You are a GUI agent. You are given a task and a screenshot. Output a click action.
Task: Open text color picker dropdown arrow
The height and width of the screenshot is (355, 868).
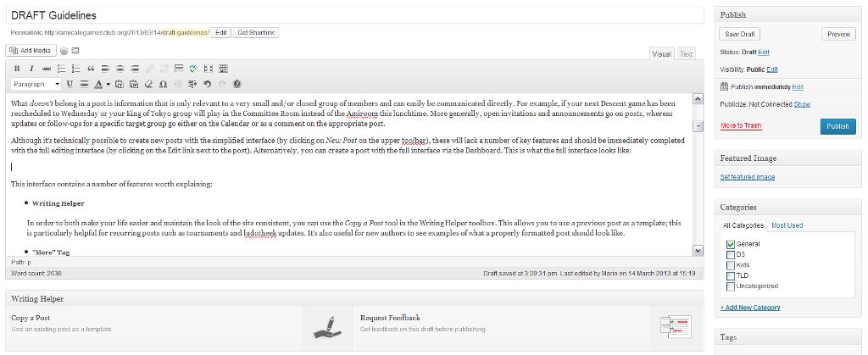click(x=108, y=84)
